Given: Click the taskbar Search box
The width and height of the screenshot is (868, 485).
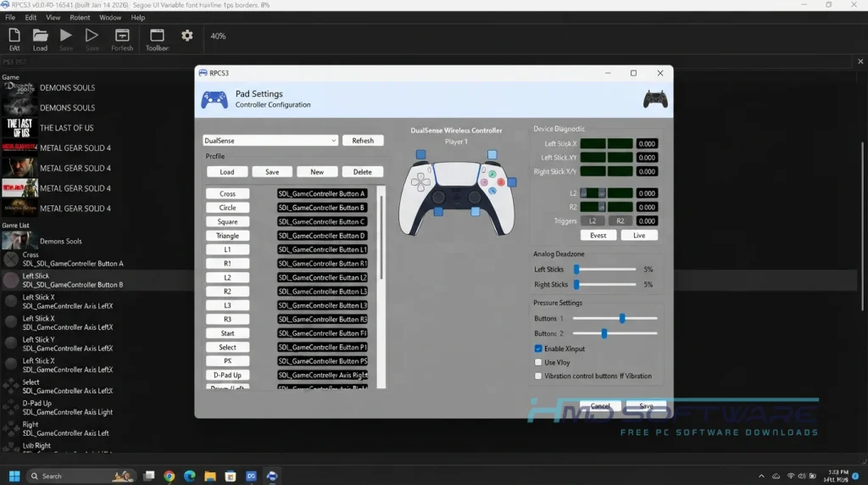Looking at the screenshot, I should click(x=81, y=477).
